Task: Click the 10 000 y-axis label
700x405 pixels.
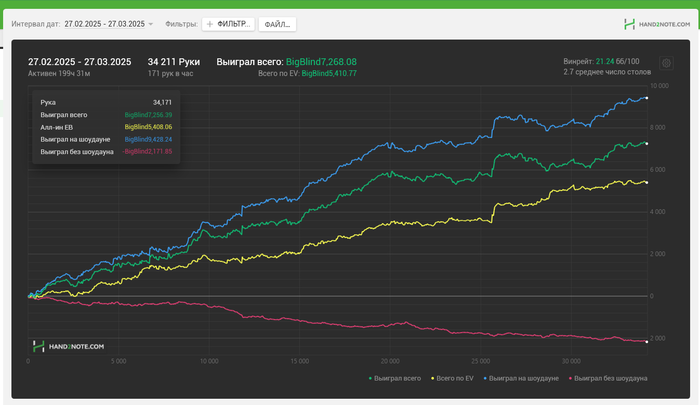Action: [659, 86]
